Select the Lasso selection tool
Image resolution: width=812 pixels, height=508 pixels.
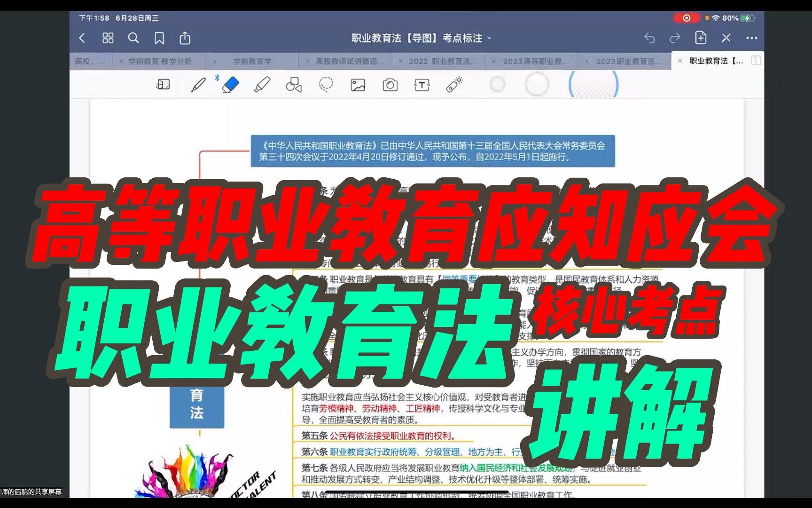326,85
